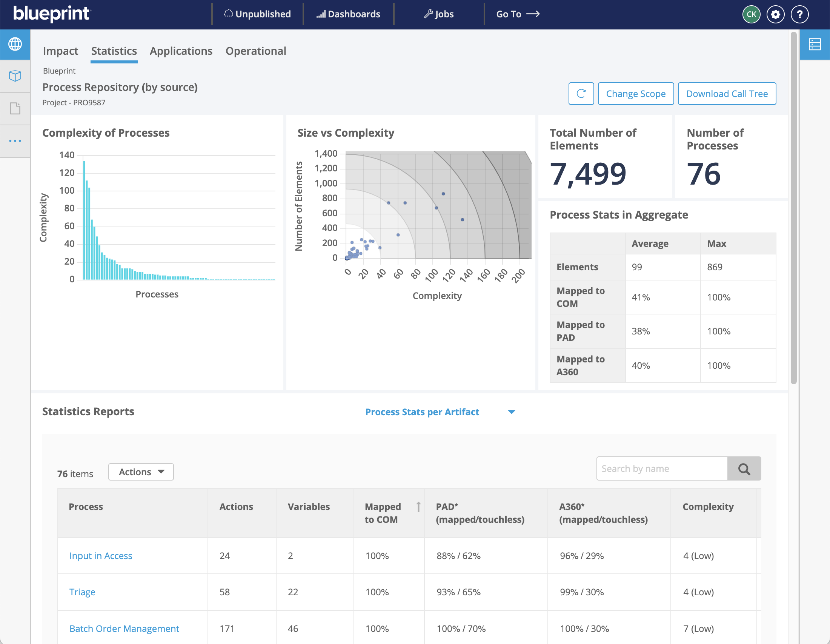Image resolution: width=830 pixels, height=644 pixels.
Task: Open the right-side list panel icon
Action: click(x=815, y=45)
